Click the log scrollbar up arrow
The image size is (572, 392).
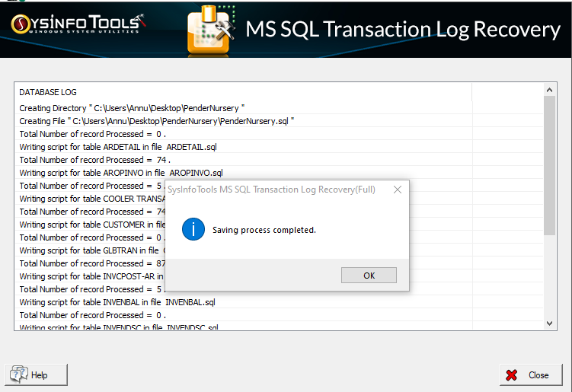[551, 90]
